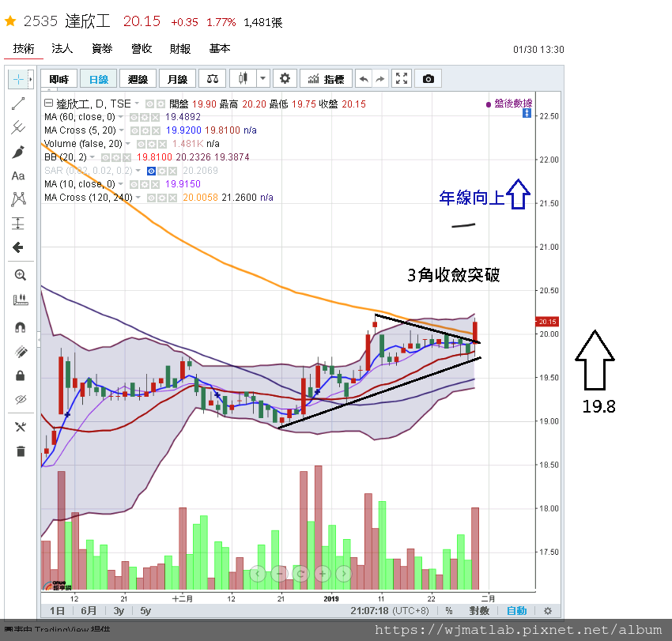
Task: Select the pitchfork drawing tool
Action: [18, 127]
